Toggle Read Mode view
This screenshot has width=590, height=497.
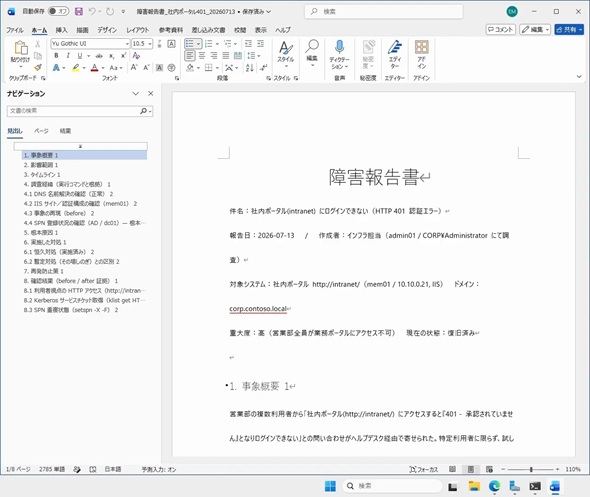[452, 469]
